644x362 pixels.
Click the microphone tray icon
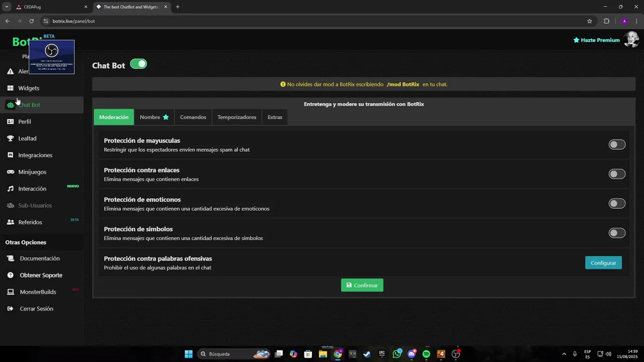(x=575, y=354)
